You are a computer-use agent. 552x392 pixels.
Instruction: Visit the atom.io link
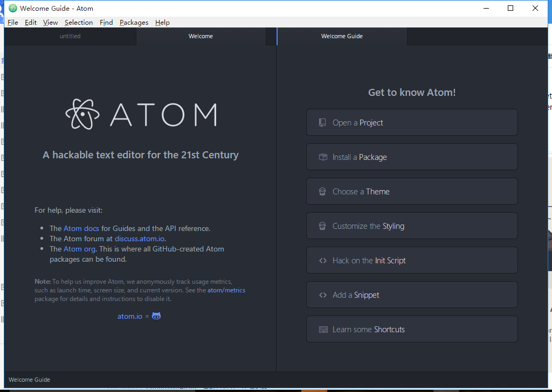coord(130,317)
